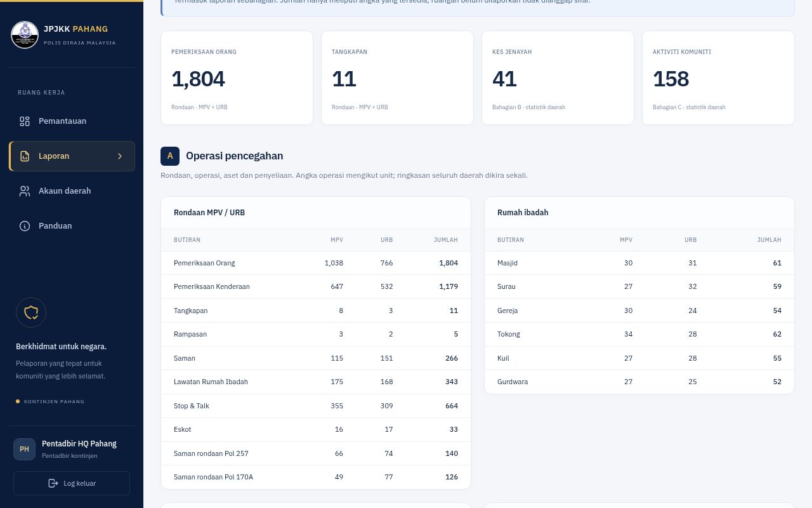Screen dimensions: 812x508
Task: Click the Operasi pencegahan heading
Action: coord(234,156)
